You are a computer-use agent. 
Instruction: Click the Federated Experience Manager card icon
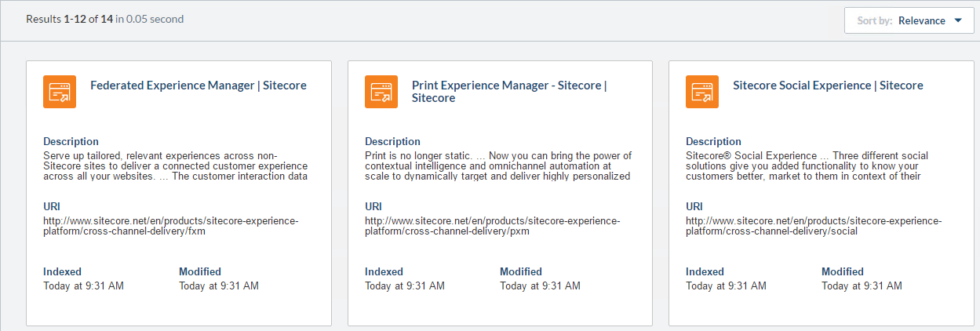click(x=60, y=92)
